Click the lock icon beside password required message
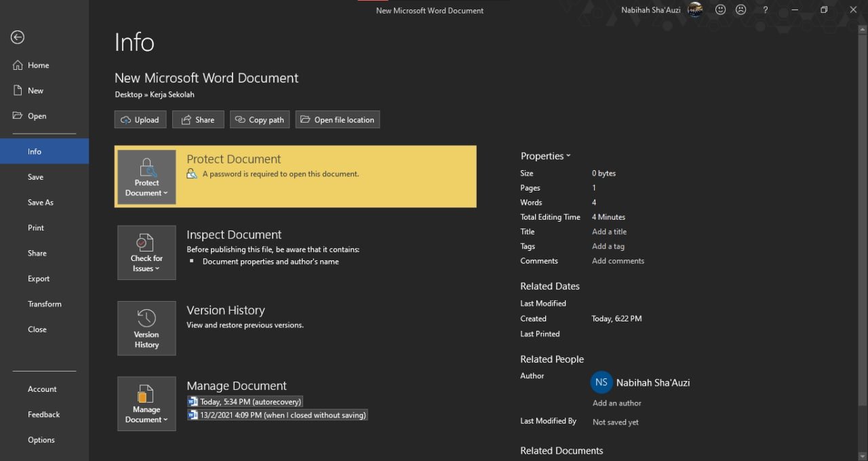 [x=192, y=174]
